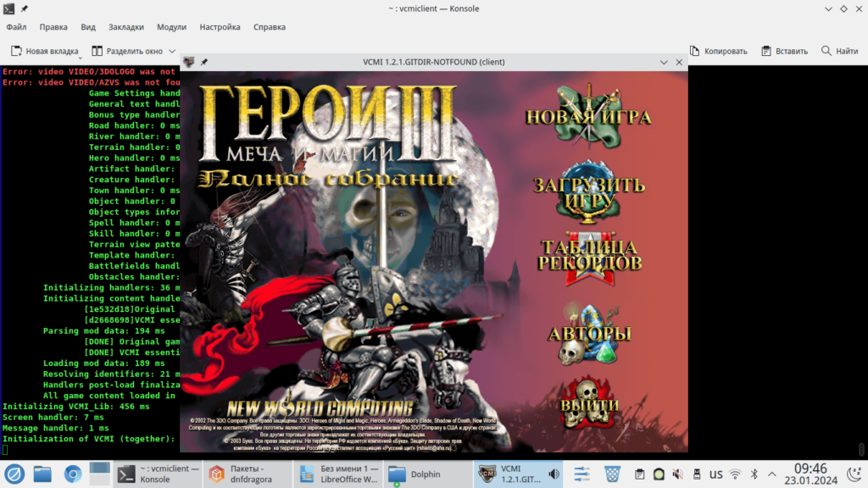Screen dimensions: 868x488
Task: Click the Разделить окно toolbar button
Action: pos(128,51)
